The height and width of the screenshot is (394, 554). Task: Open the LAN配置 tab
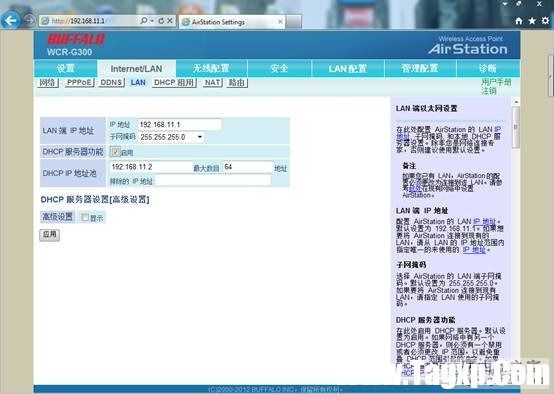(348, 68)
